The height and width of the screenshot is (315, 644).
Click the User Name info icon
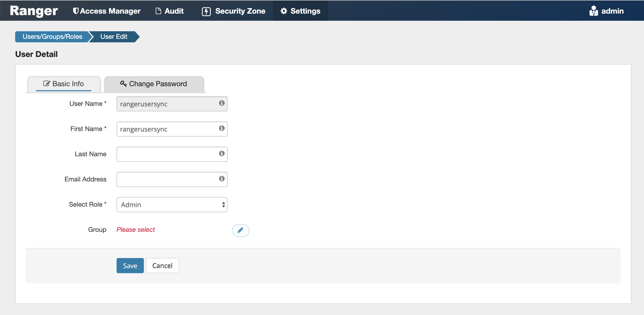tap(222, 103)
